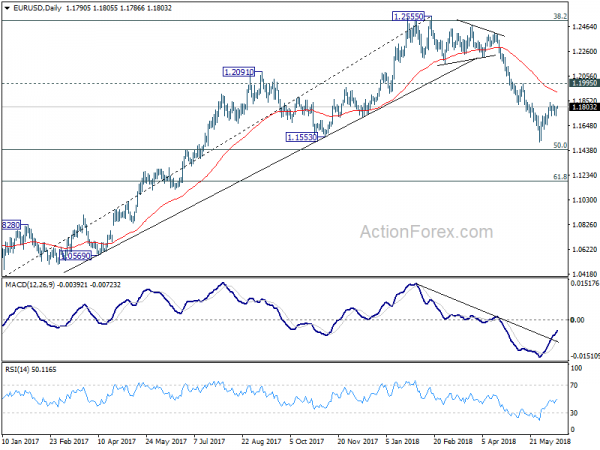The image size is (600, 450).
Task: Click the 1.16480 price axis value
Action: pyautogui.click(x=584, y=126)
